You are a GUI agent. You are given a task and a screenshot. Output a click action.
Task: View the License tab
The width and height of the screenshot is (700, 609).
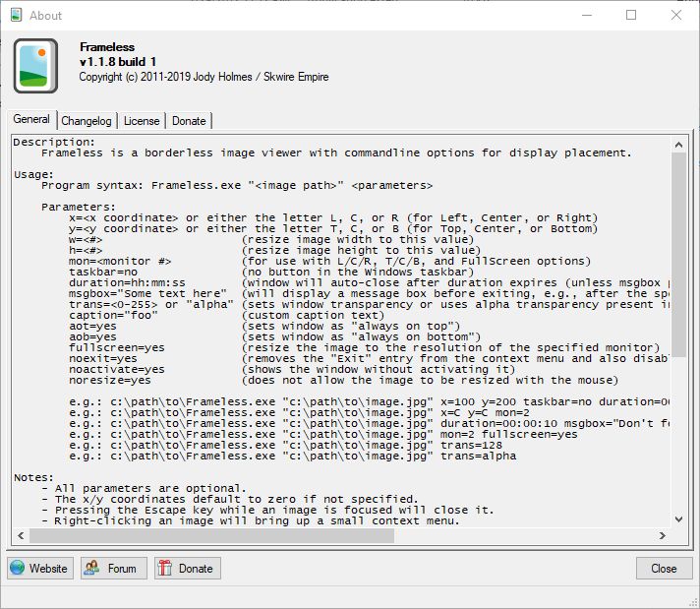[x=142, y=121]
